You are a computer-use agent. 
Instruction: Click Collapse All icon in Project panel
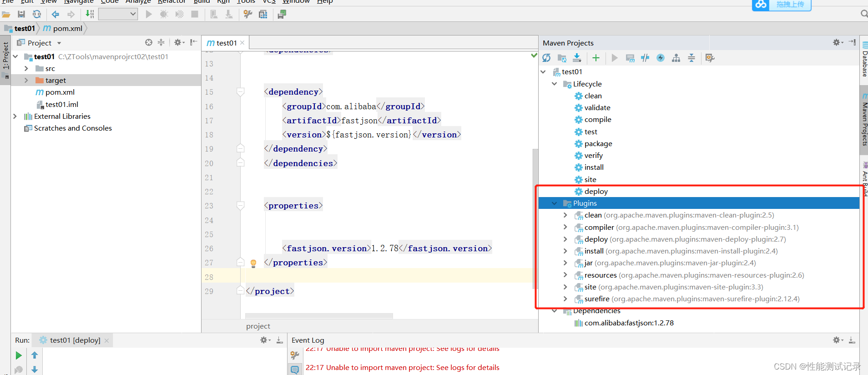click(161, 42)
